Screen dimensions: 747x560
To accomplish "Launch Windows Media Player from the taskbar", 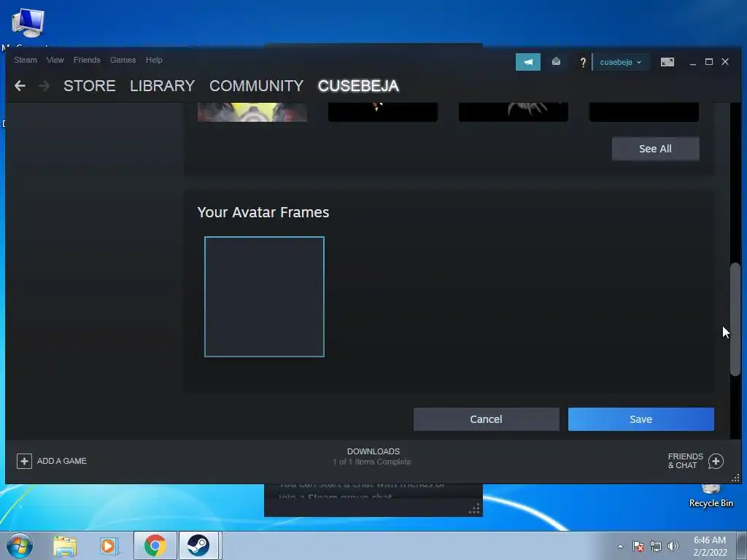I will (x=109, y=545).
